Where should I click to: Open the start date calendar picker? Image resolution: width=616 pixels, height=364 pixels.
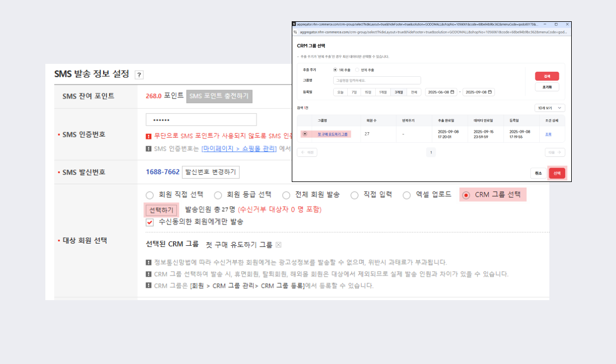pyautogui.click(x=451, y=92)
